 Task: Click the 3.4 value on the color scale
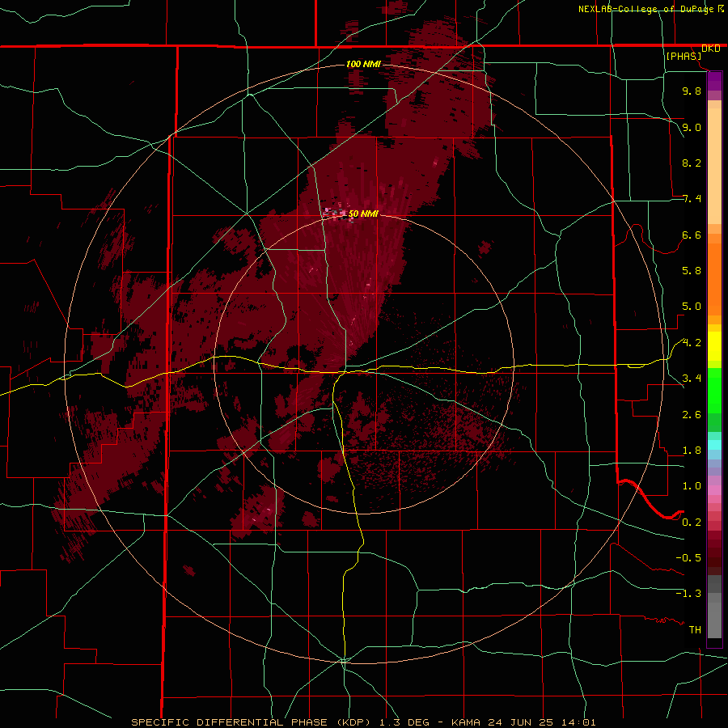click(692, 379)
